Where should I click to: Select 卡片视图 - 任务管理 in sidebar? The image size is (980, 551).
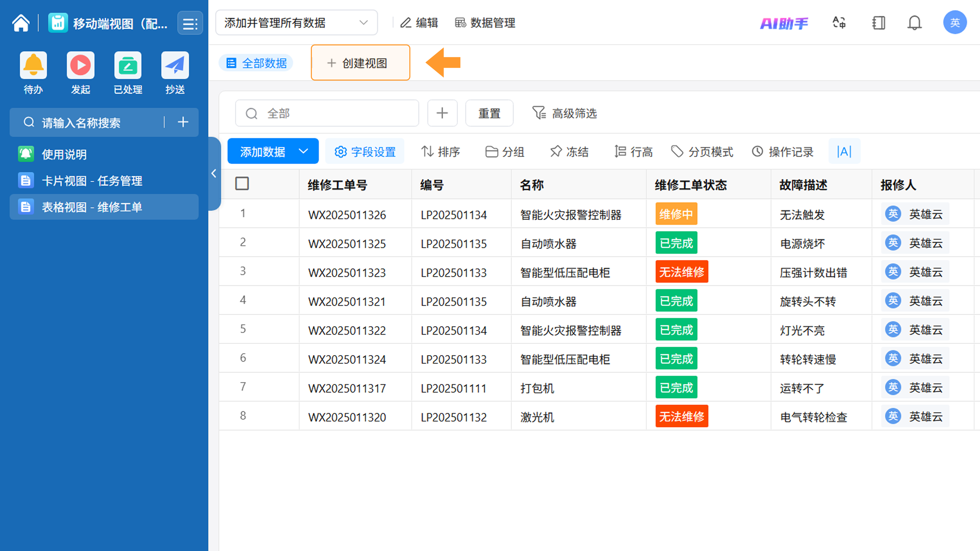pos(92,181)
